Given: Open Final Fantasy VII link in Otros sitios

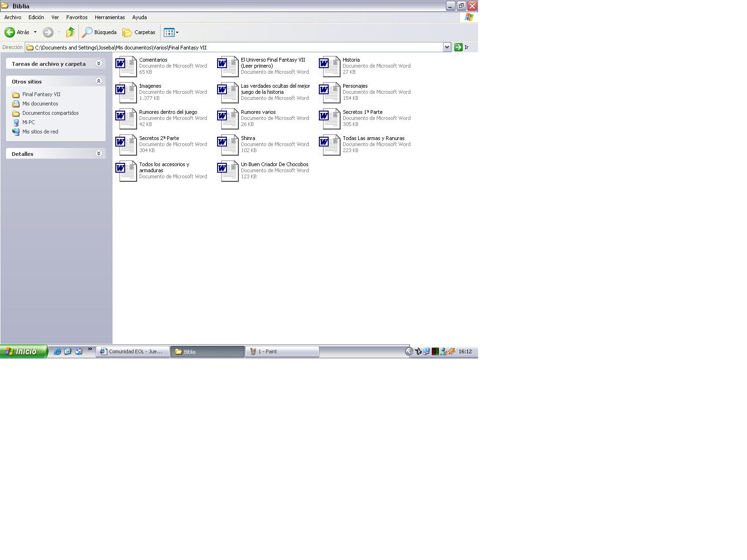Looking at the screenshot, I should coord(41,94).
